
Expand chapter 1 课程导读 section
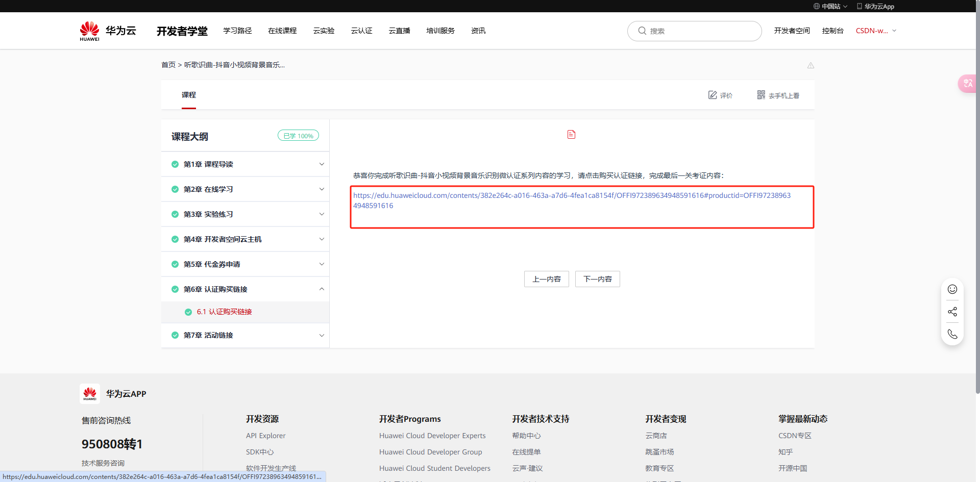[x=322, y=164]
